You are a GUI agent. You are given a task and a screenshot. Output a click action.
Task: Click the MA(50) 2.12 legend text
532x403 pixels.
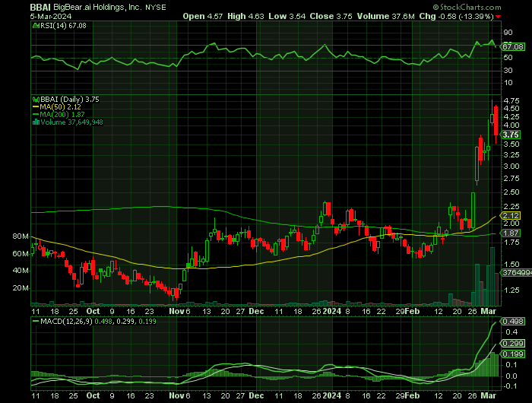pyautogui.click(x=60, y=107)
